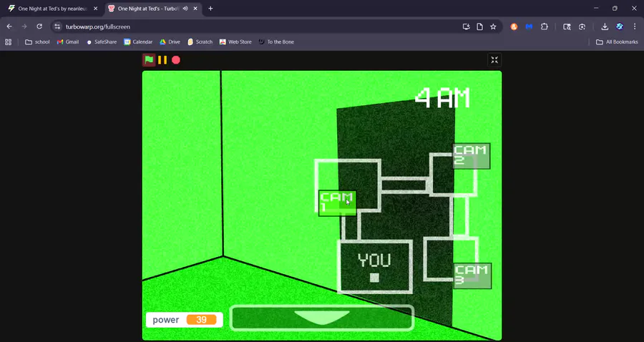Select the CAM 2 camera button
The image size is (644, 342).
[x=472, y=156]
